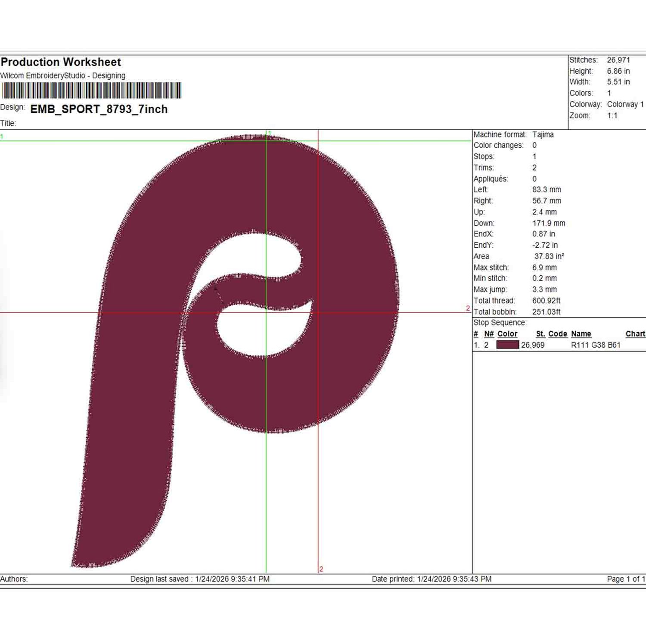The width and height of the screenshot is (646, 644).
Task: Select the machine format 'Tajima'
Action: 543,134
